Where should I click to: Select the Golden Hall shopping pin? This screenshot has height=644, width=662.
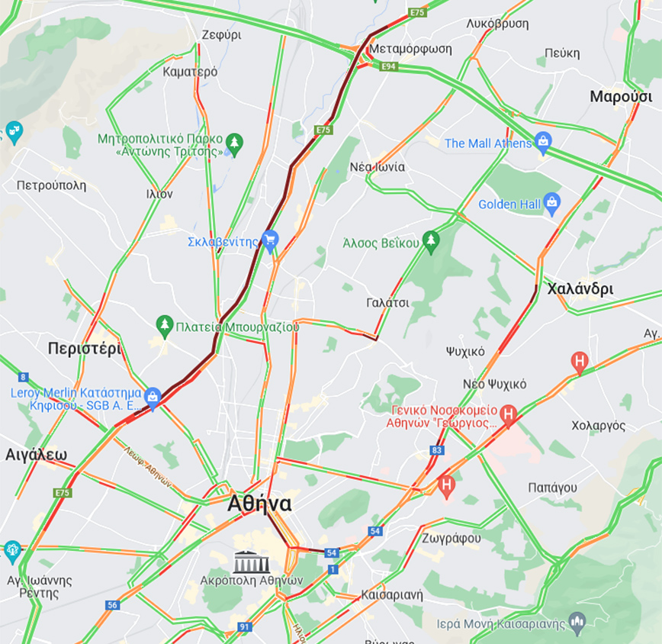tap(552, 204)
